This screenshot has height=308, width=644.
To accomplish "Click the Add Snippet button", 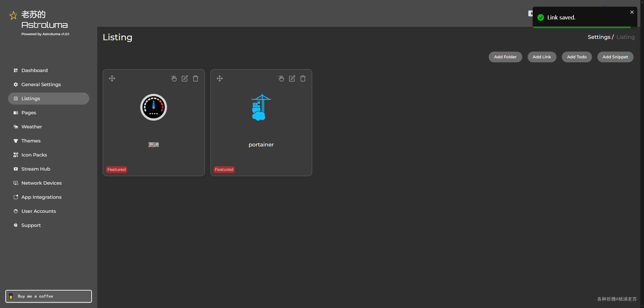I will (615, 57).
